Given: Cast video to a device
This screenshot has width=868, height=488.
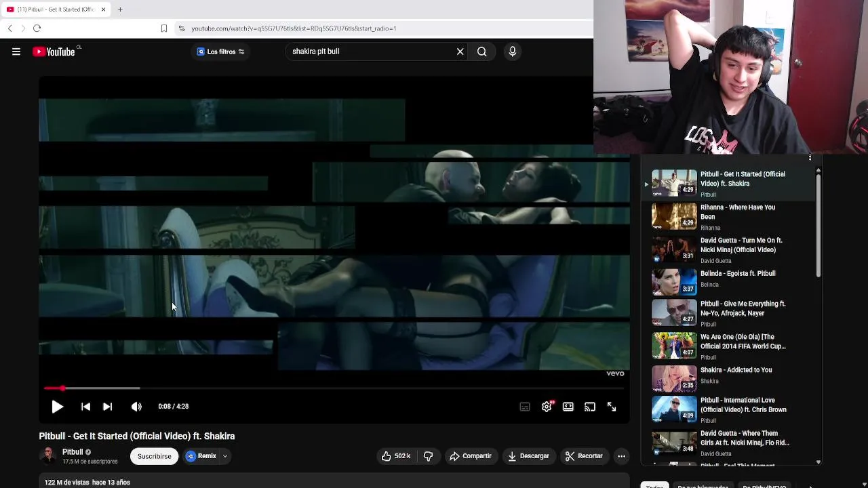Looking at the screenshot, I should pos(590,407).
